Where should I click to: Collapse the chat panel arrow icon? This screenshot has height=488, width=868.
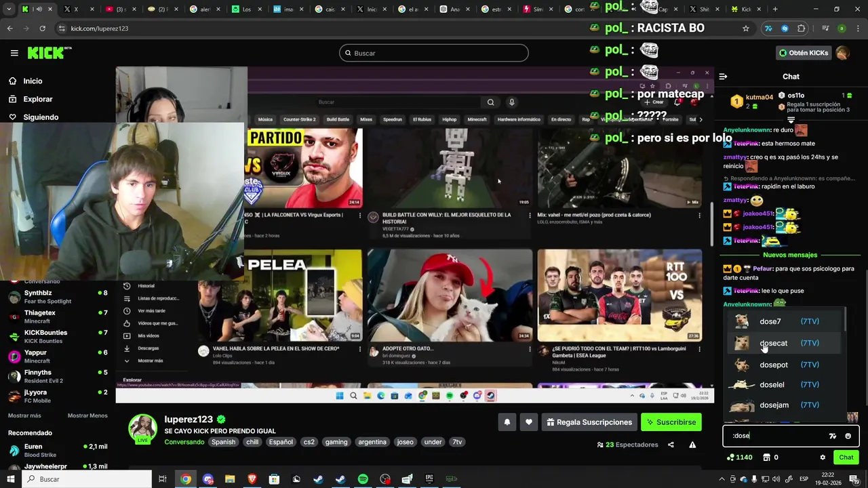click(723, 77)
